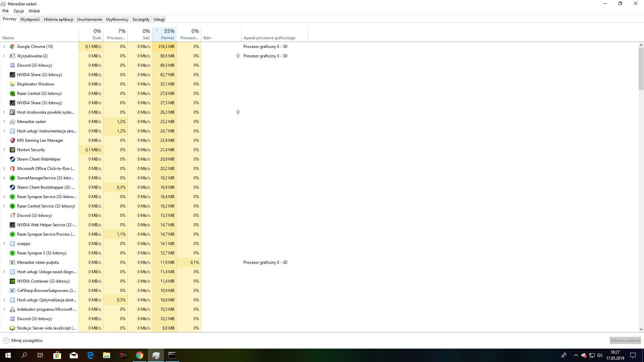
Task: Open volume control in system tray
Action: point(600,355)
